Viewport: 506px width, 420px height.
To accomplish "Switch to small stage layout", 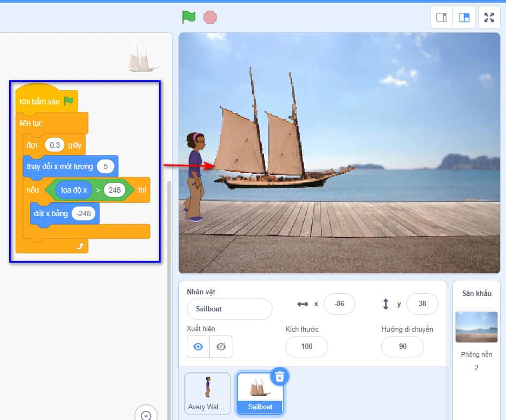I will coord(442,18).
